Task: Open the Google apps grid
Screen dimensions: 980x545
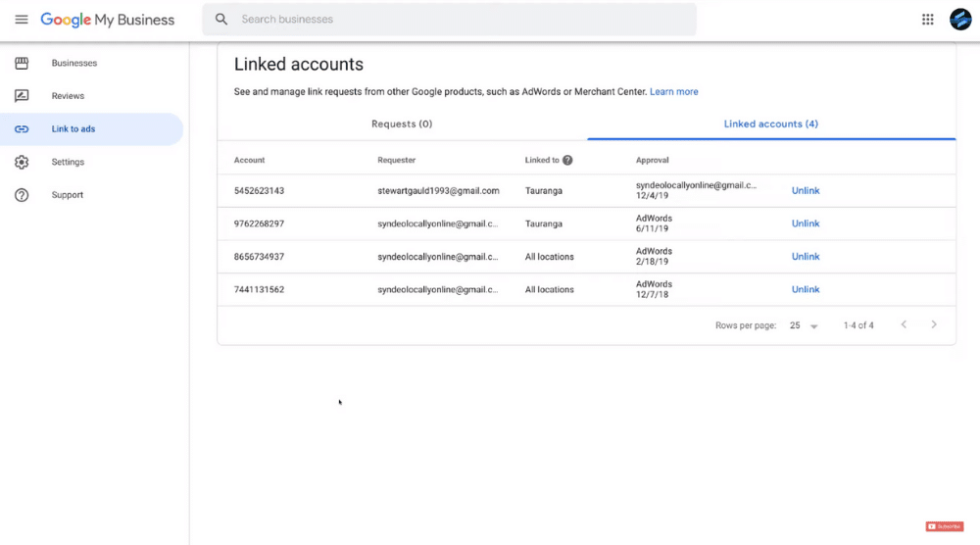Action: point(927,20)
